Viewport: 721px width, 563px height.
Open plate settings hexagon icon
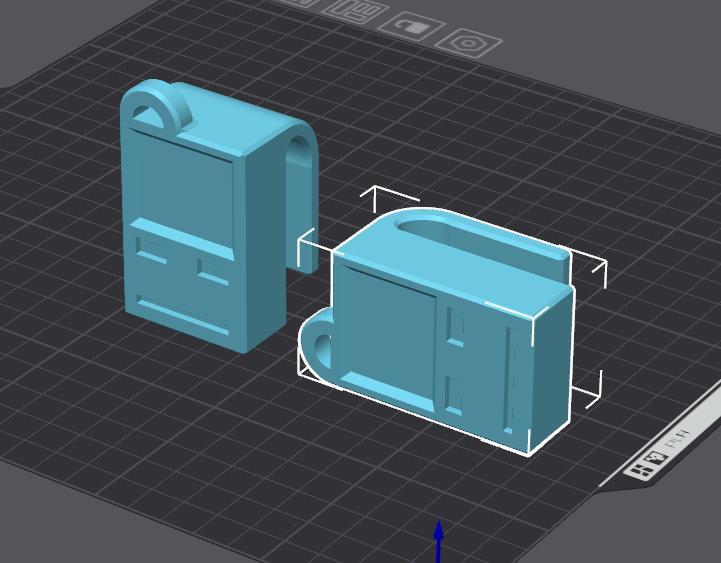(469, 44)
